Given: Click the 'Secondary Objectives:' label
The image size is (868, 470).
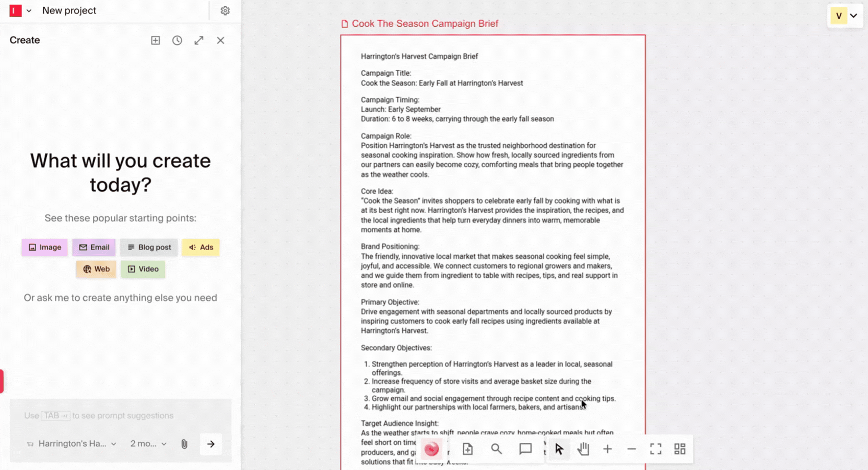Looking at the screenshot, I should [396, 348].
